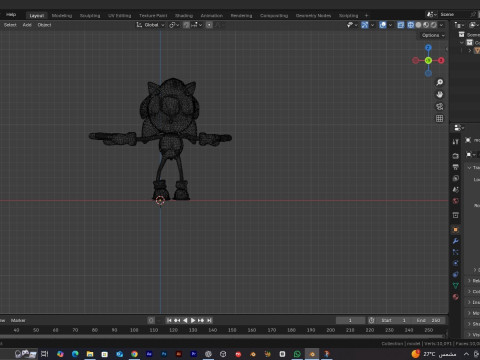
Task: Open the shading options dropdown arrow
Action: [x=442, y=25]
